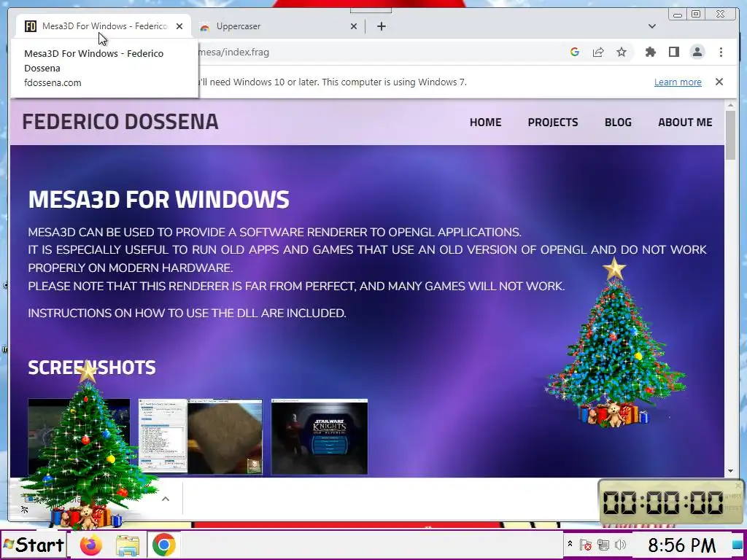Viewport: 747px width, 560px height.
Task: Open the network tray icon
Action: pos(603,545)
